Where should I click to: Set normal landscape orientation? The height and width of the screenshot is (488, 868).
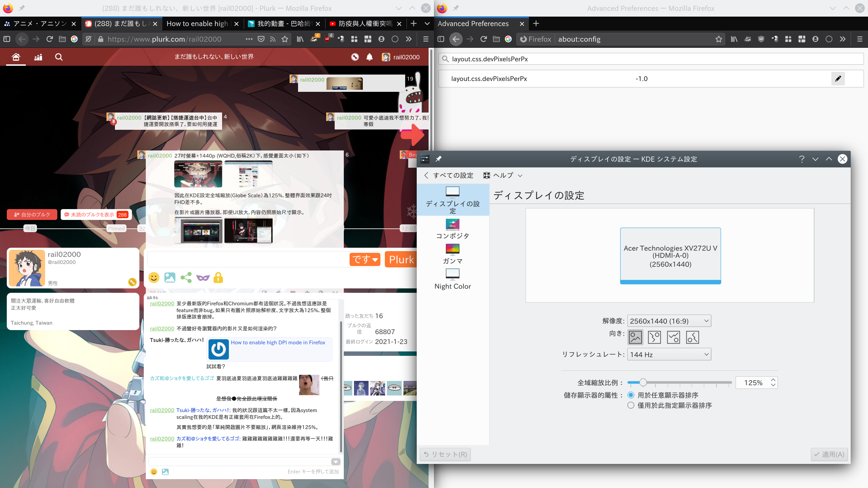point(635,337)
